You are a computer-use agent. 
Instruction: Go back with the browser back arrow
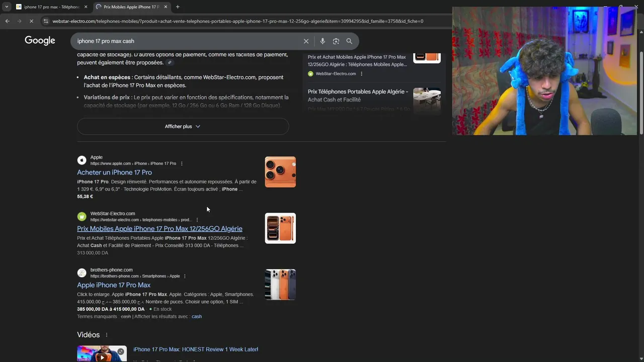(x=7, y=21)
